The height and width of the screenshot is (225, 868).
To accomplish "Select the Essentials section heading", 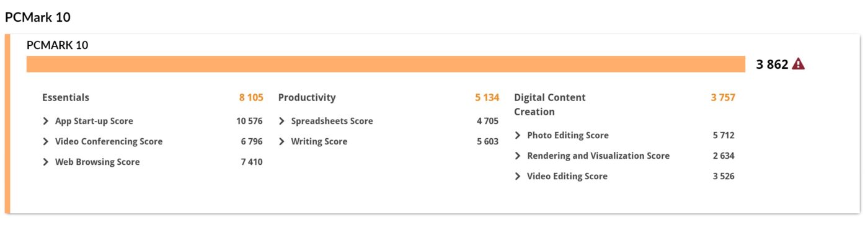I will tap(66, 97).
